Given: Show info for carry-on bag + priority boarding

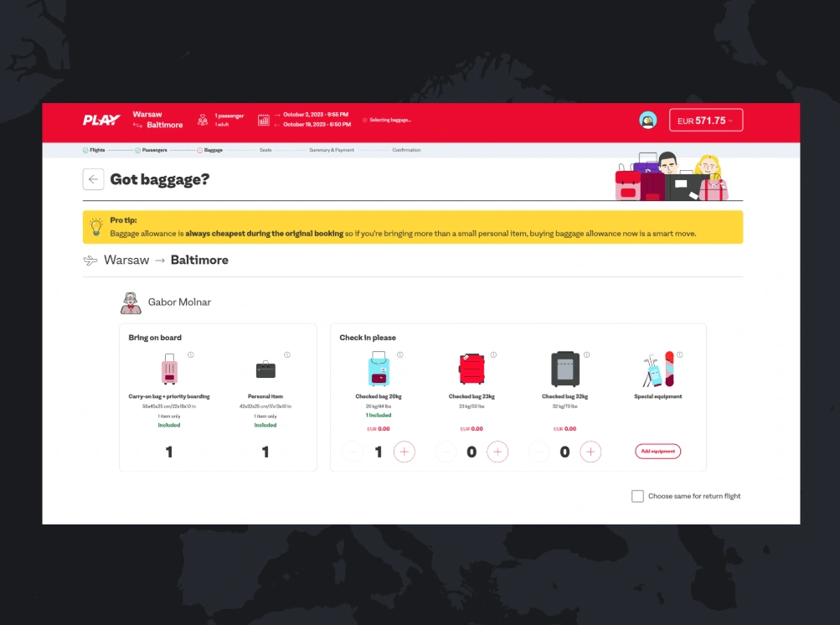Looking at the screenshot, I should coord(191,355).
